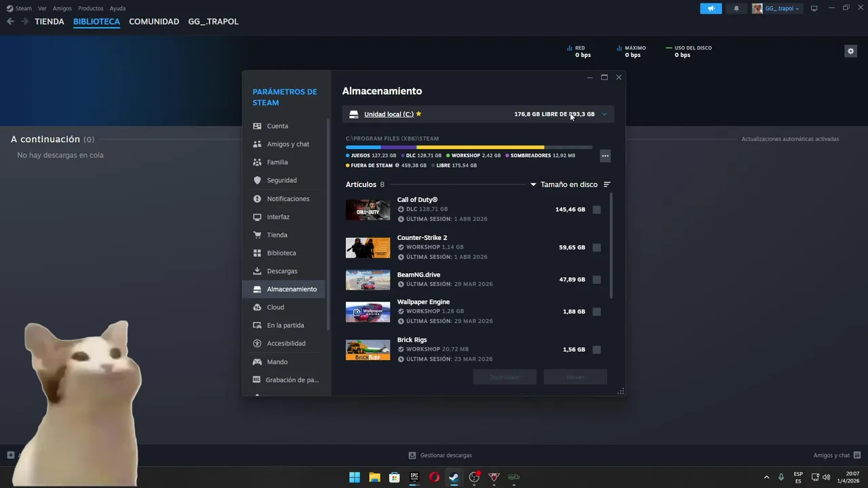Image resolution: width=868 pixels, height=488 pixels.
Task: Open Amigos y chat at bottom right
Action: tap(837, 455)
